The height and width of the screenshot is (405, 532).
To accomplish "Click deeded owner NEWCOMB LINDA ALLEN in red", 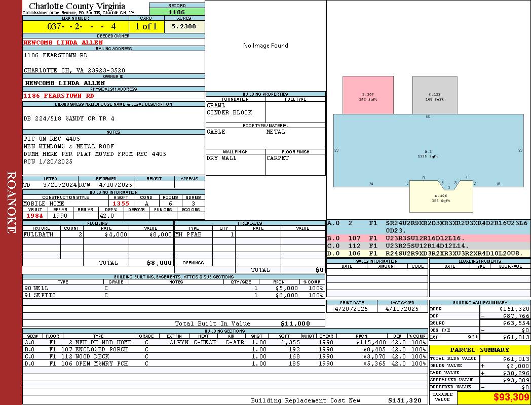I will click(63, 43).
